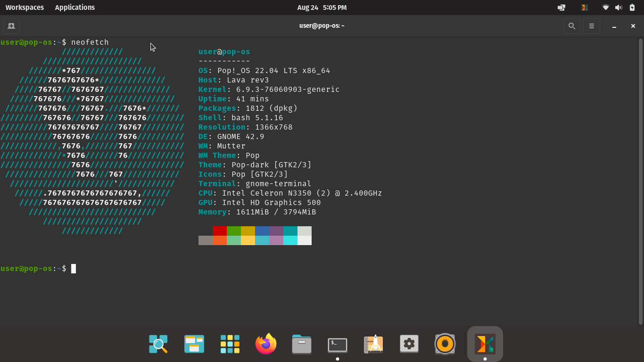The width and height of the screenshot is (644, 362).
Task: Open the Terminal icon in the dock
Action: 337,344
